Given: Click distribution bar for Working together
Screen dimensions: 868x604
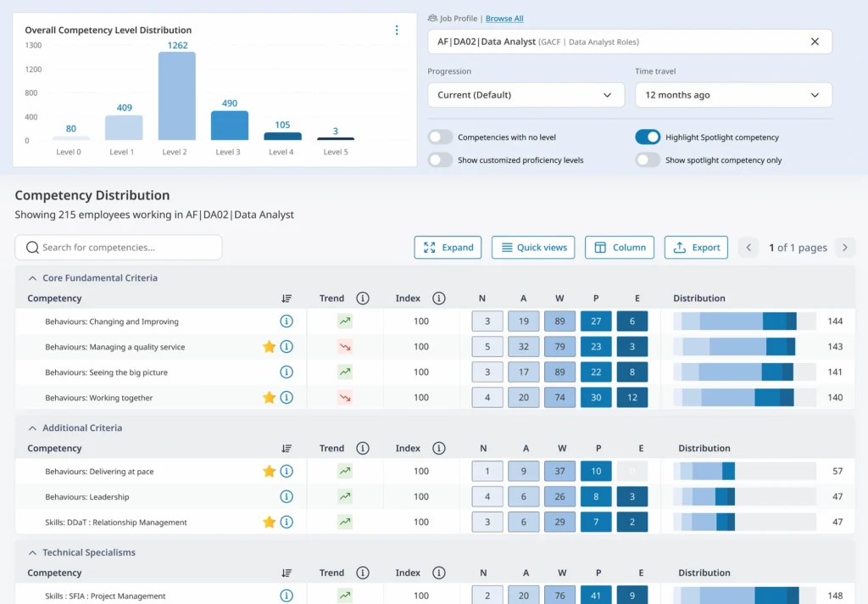Looking at the screenshot, I should click(744, 397).
